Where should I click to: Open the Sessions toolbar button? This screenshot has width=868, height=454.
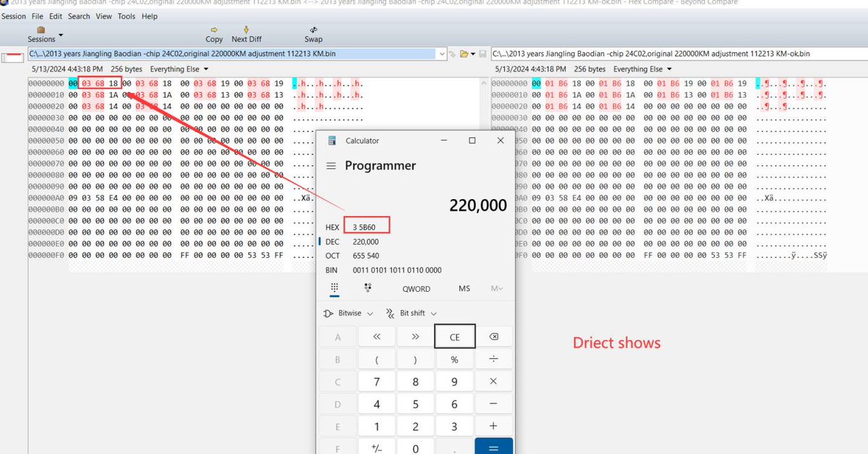pos(41,34)
